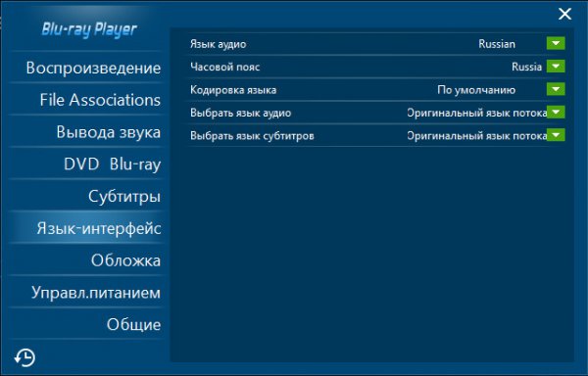Expand the Часовой пояс dropdown arrow

click(556, 67)
